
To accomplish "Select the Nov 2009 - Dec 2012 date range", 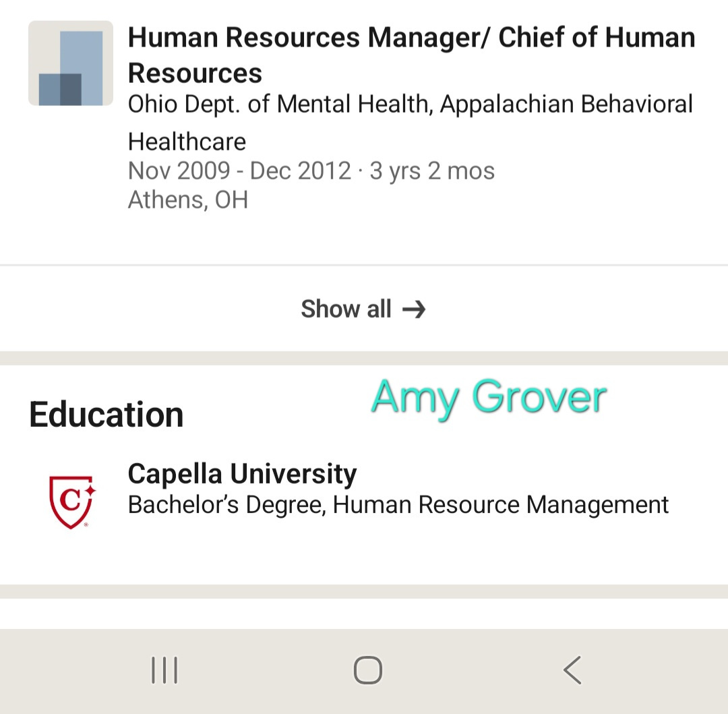I will pyautogui.click(x=239, y=171).
